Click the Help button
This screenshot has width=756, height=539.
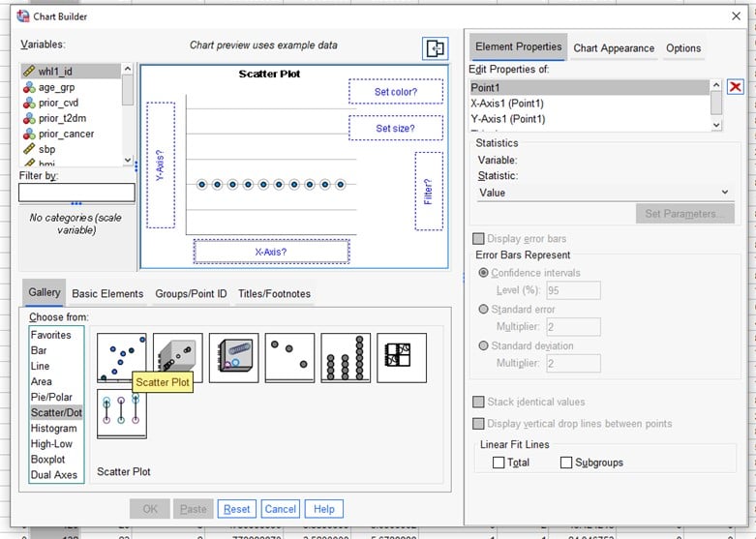323,509
